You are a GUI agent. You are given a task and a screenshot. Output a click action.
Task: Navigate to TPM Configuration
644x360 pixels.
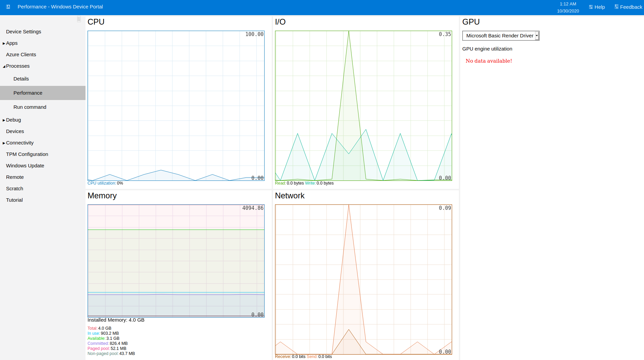(x=27, y=154)
